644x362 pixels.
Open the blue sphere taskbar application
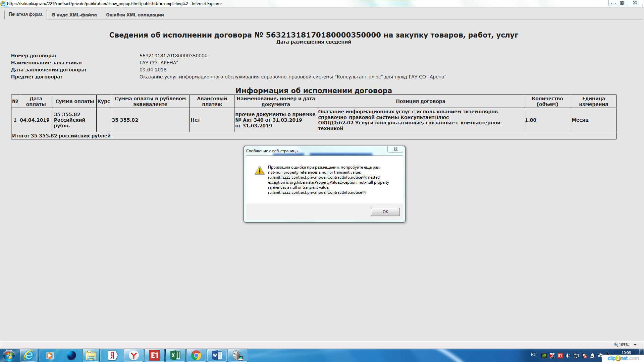[71, 355]
